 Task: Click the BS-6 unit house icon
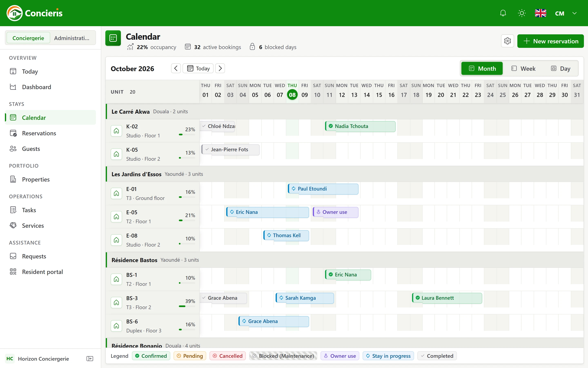[116, 326]
